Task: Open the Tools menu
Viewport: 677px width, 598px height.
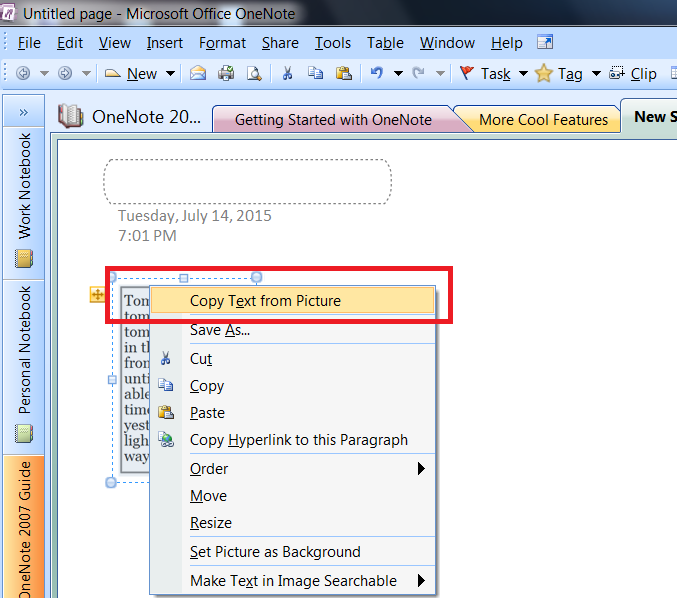Action: pyautogui.click(x=332, y=43)
